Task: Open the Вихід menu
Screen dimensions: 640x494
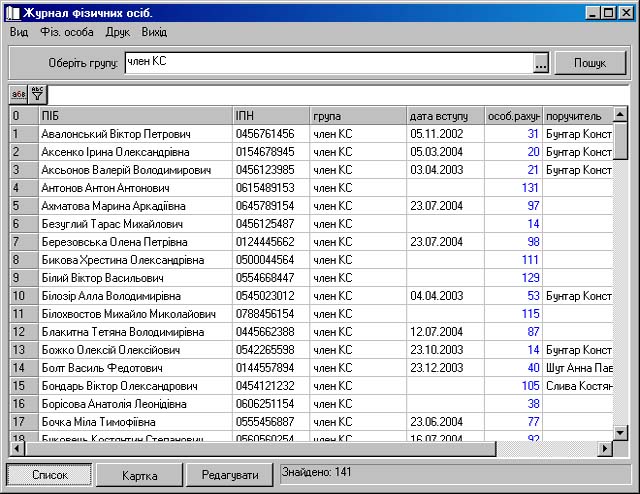Action: pos(154,32)
